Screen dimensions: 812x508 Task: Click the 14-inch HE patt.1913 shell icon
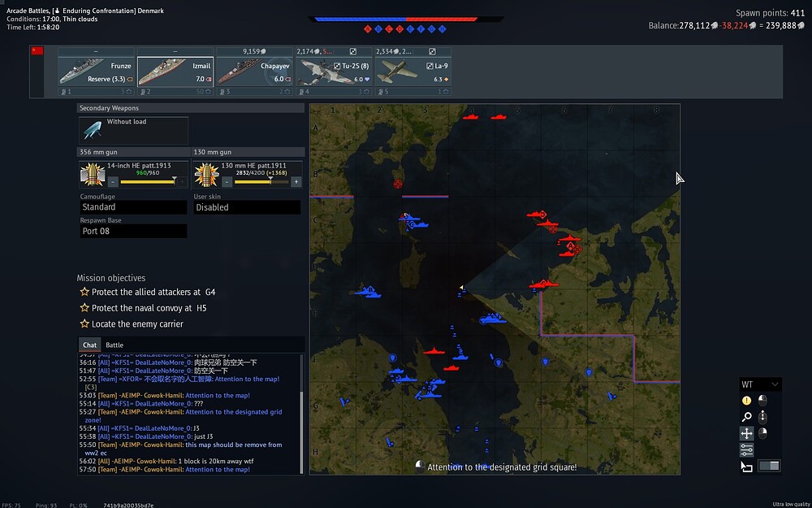93,175
